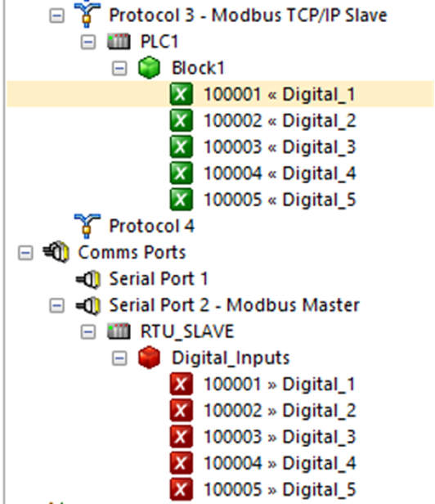Click the Protocol 4 network icon
Screen dimensions: 435x504
[x=87, y=226]
